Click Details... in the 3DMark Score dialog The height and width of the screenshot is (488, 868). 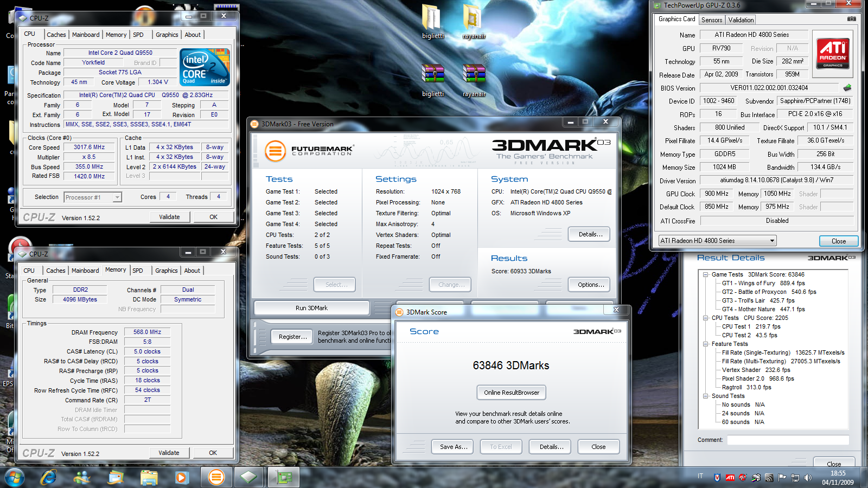pos(551,447)
